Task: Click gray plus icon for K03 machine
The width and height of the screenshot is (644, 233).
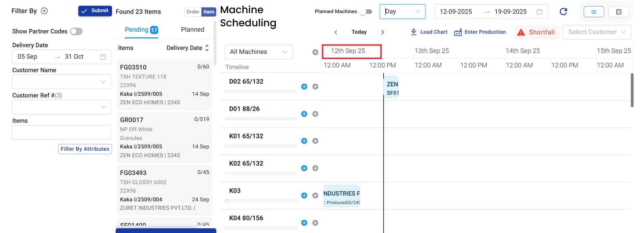Action: (x=315, y=196)
